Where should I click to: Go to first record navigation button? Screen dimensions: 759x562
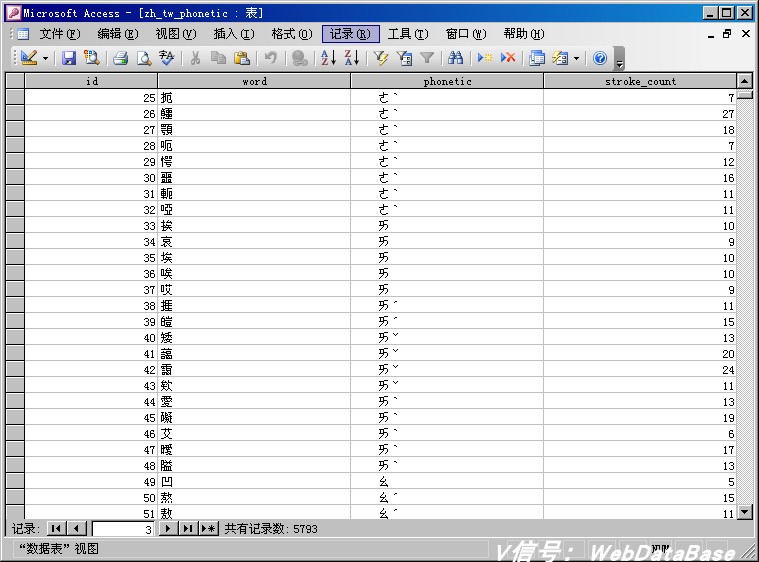[56, 529]
